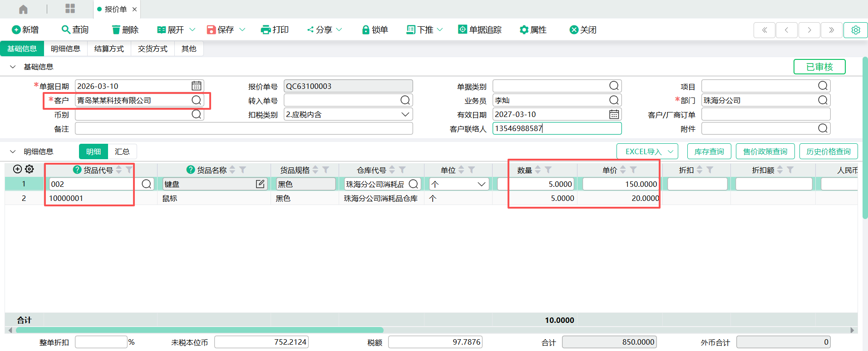
Task: Click the horizontal scrollbar of the table
Action: point(200,330)
